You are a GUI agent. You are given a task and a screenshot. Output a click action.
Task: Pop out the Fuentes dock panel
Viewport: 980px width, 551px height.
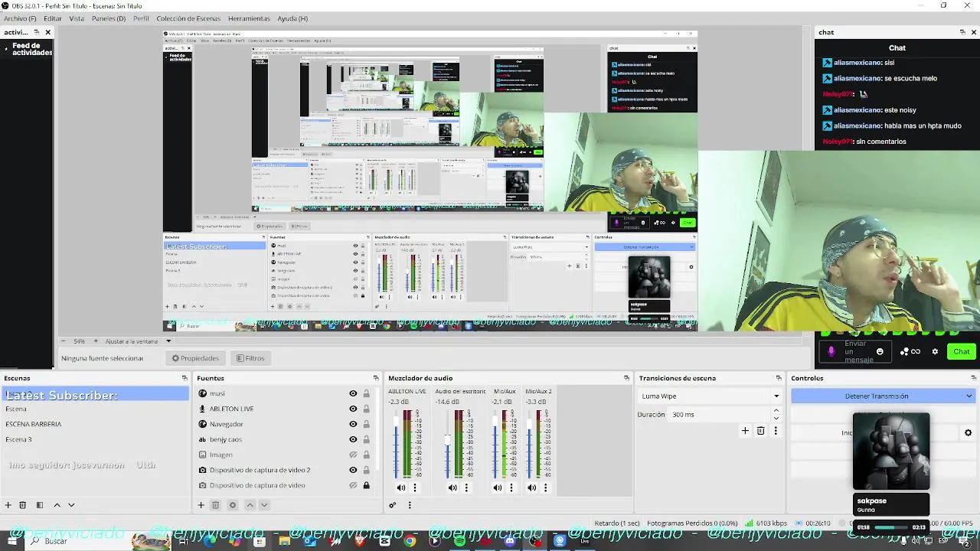376,378
